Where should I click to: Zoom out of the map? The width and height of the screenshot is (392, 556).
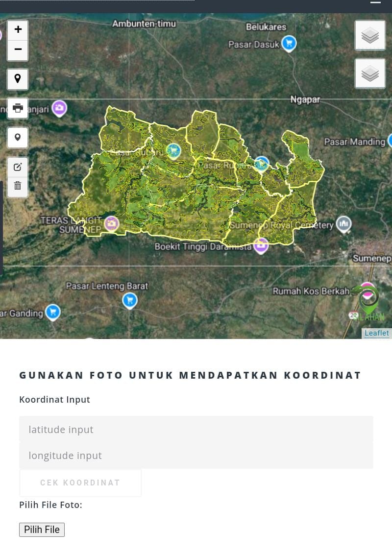18,50
